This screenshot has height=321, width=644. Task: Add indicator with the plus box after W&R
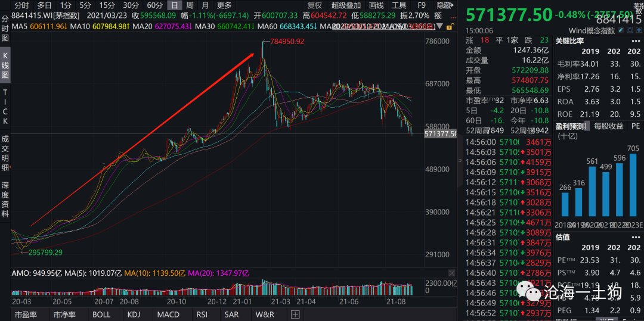(x=295, y=314)
